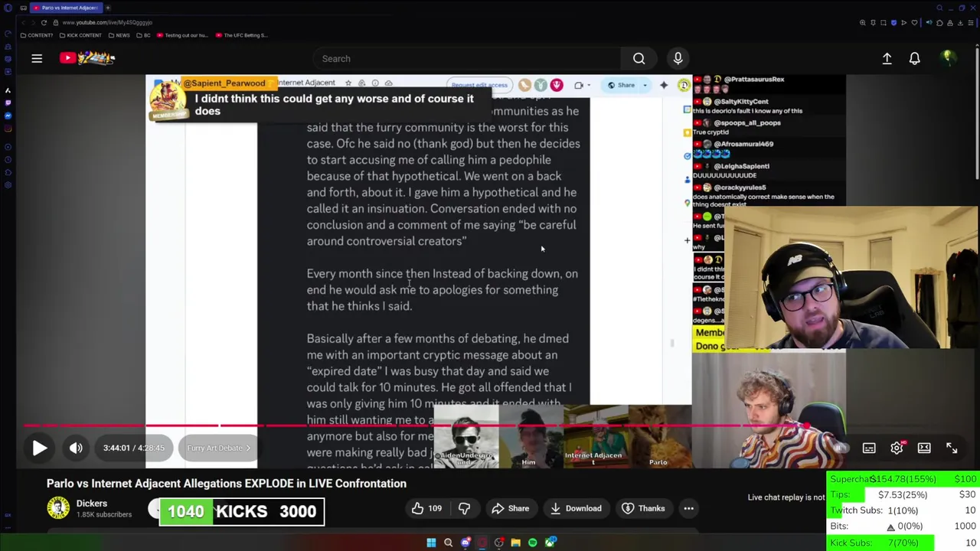
Task: Click the browser address bar URL
Action: [107, 22]
